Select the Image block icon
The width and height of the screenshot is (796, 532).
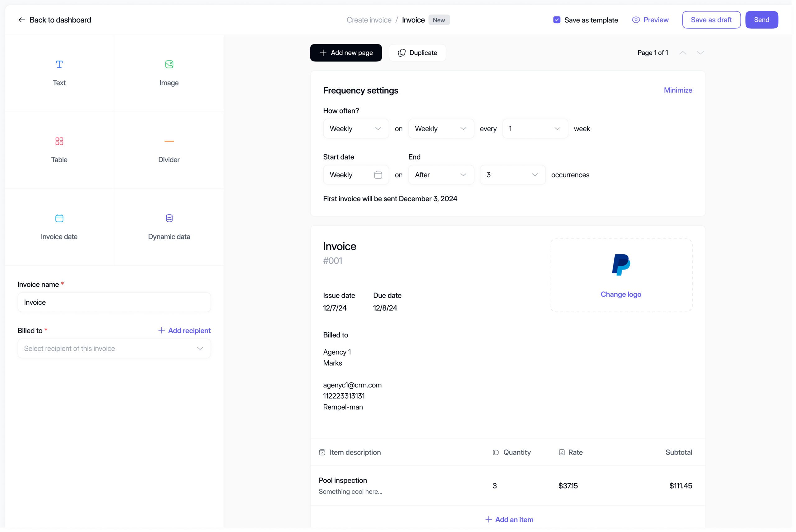[x=169, y=64]
